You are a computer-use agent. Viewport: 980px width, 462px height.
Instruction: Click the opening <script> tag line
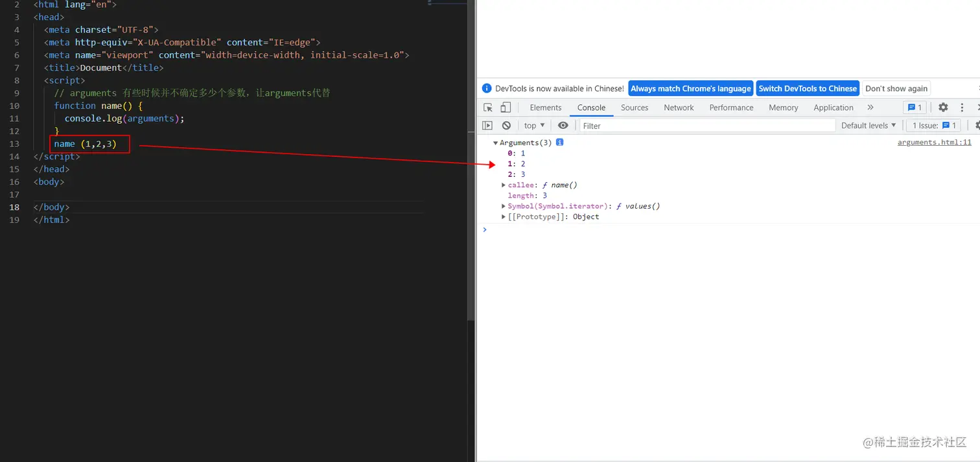coord(64,80)
